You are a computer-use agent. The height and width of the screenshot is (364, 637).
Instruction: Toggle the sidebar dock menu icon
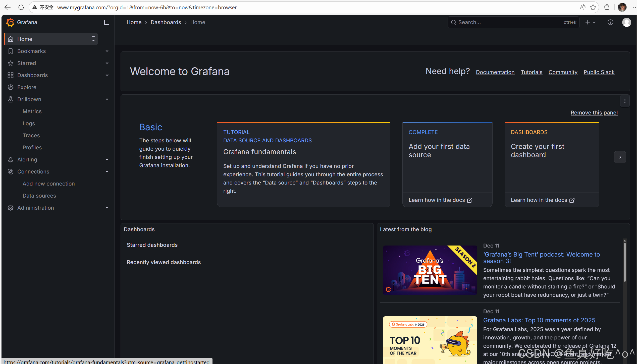click(x=107, y=22)
